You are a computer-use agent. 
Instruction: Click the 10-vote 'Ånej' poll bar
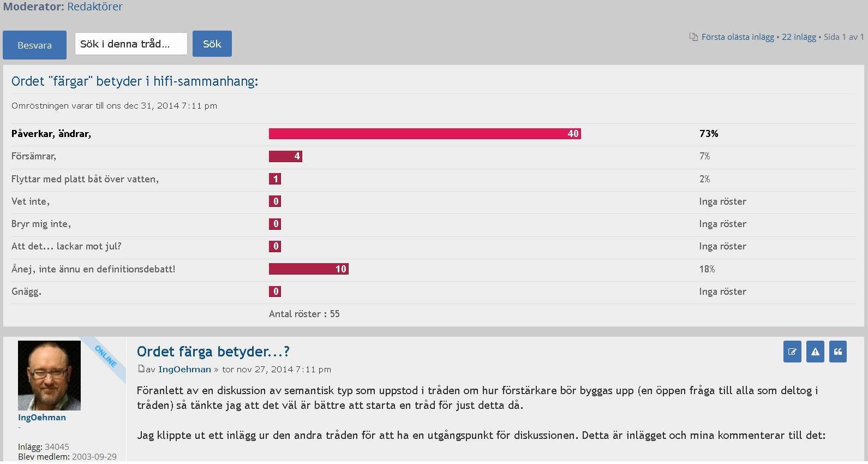308,269
